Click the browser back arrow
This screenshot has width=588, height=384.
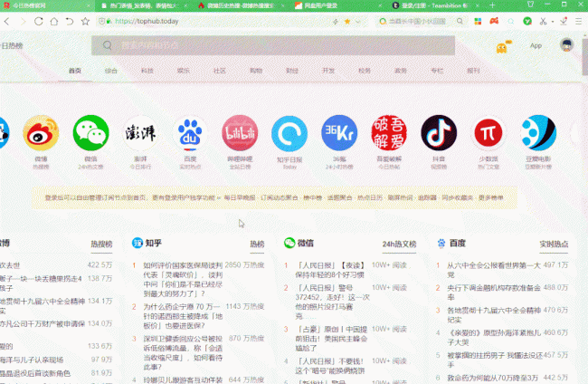point(6,22)
